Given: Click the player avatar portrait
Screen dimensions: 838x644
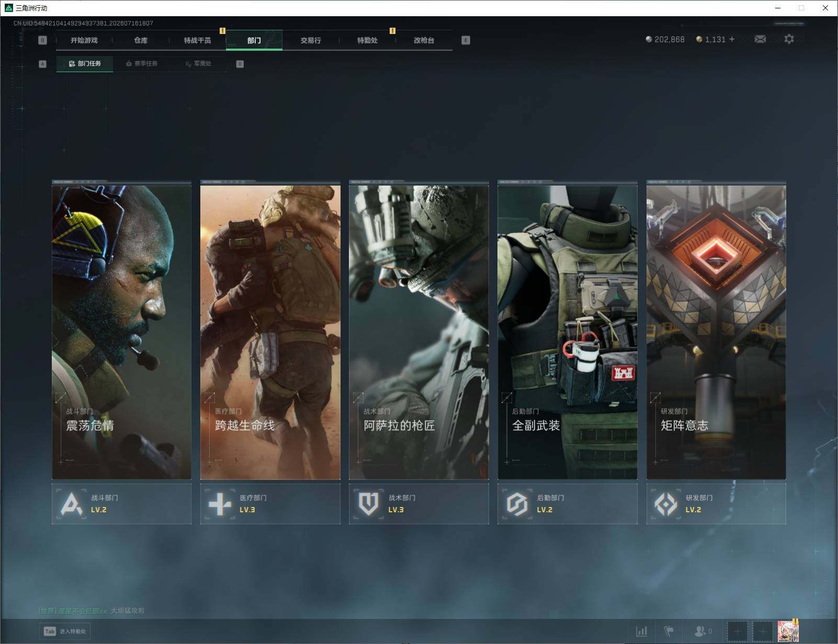Looking at the screenshot, I should pos(788,631).
